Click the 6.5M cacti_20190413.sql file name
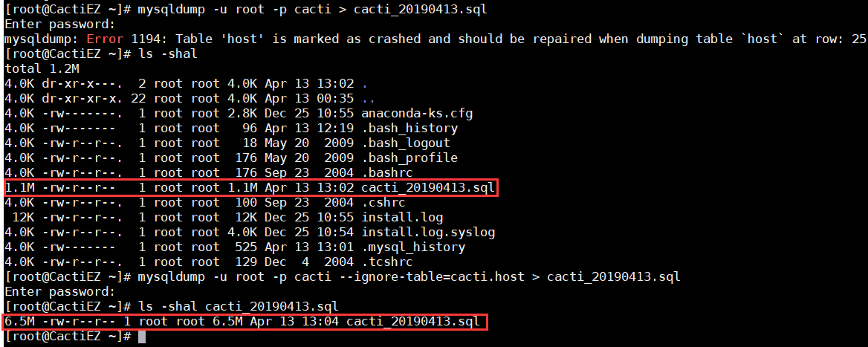This screenshot has width=868, height=347. pos(413,322)
